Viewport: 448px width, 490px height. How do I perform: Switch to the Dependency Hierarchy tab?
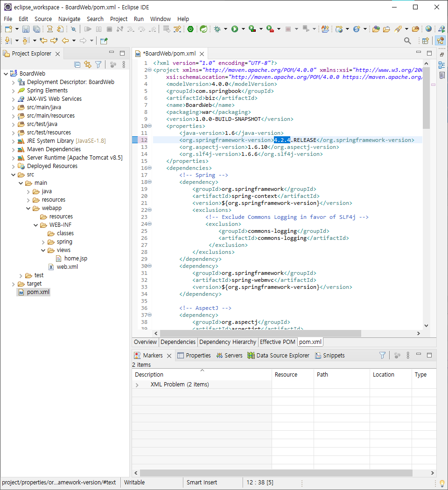click(x=227, y=342)
